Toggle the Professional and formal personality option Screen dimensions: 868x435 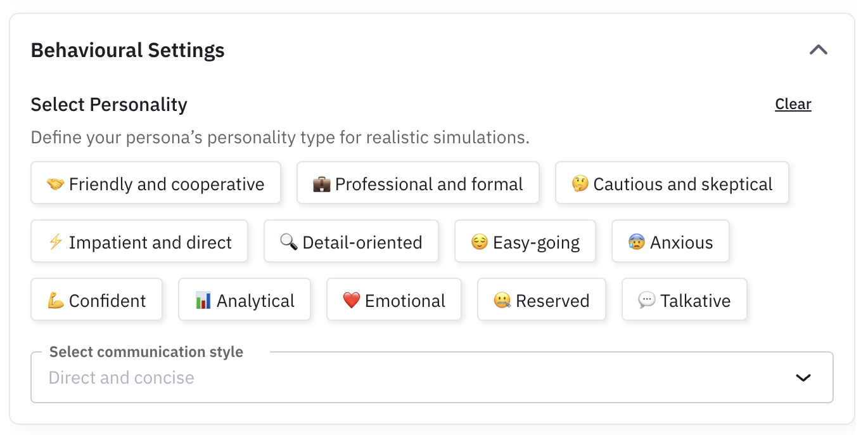pos(418,183)
